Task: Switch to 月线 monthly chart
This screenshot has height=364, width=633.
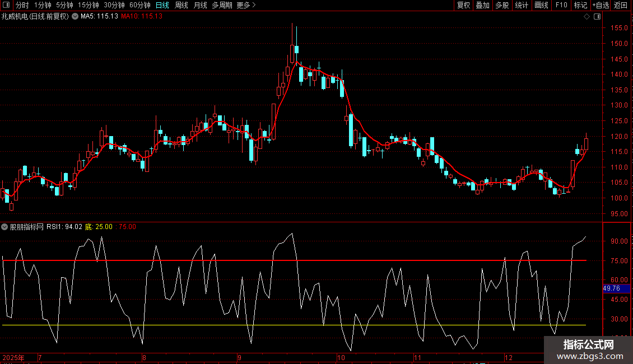Action: [200, 5]
